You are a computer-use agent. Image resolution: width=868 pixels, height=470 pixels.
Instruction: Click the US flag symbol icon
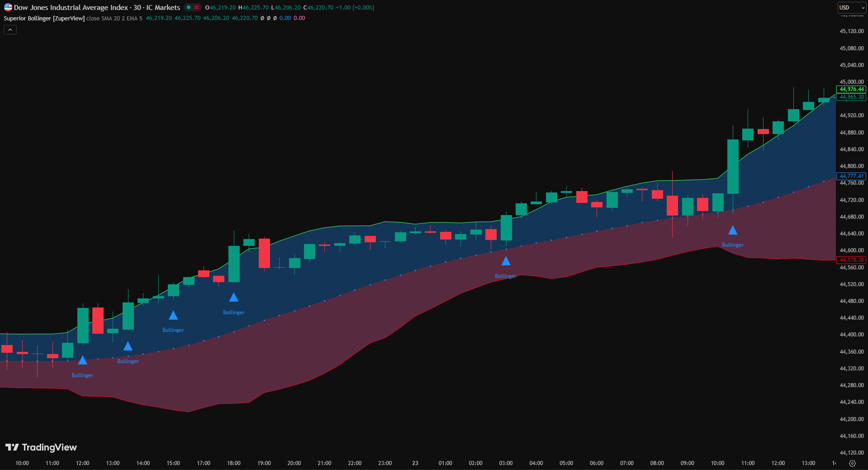coord(8,7)
